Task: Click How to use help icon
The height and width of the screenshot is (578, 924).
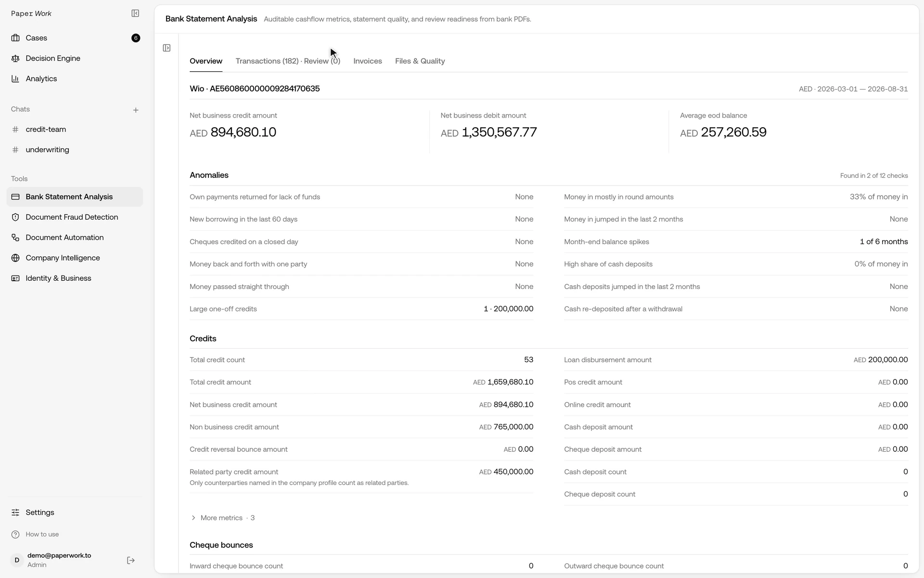Action: coord(15,535)
